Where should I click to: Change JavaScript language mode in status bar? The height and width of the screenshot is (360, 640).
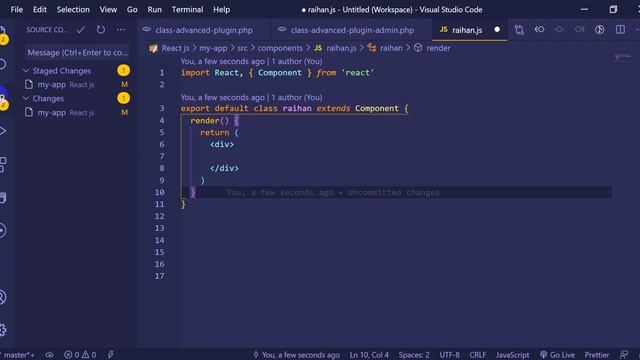pyautogui.click(x=513, y=355)
